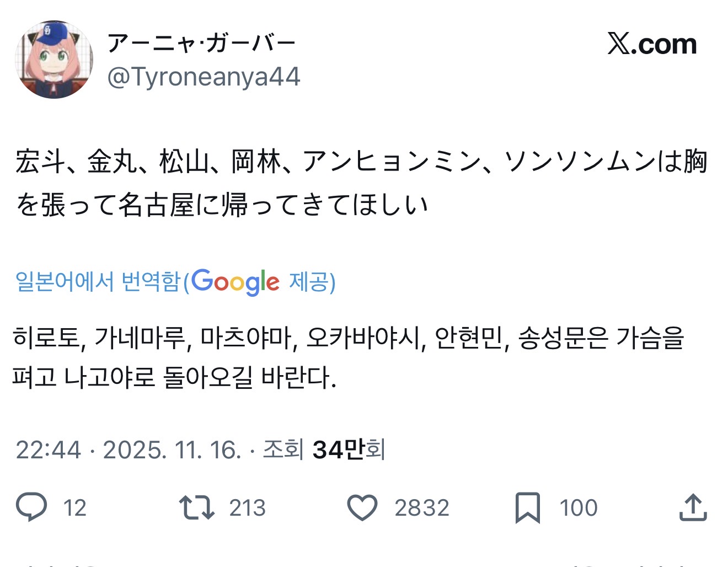Click the 2025. 11. 16. post date
728x567 pixels.
click(172, 450)
